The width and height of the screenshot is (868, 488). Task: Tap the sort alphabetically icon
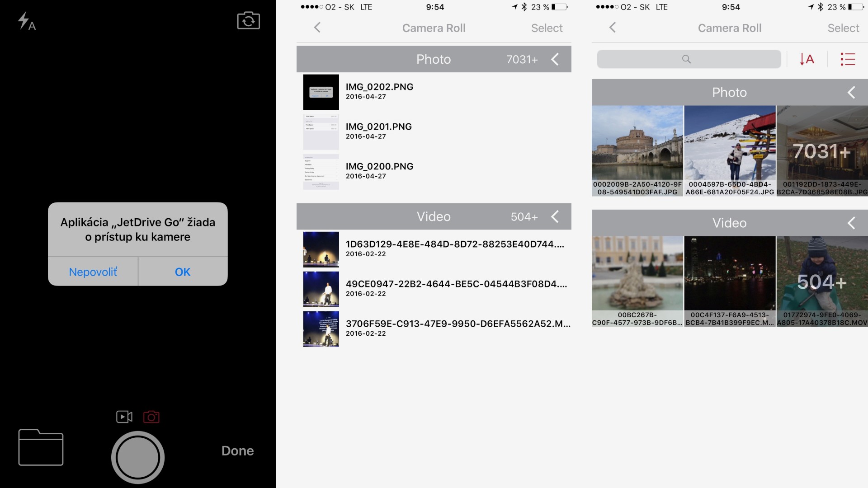(807, 59)
